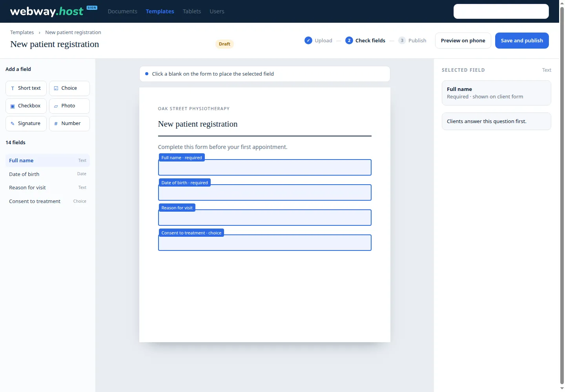Add a Number field
Viewport: 565px width, 392px height.
click(69, 124)
